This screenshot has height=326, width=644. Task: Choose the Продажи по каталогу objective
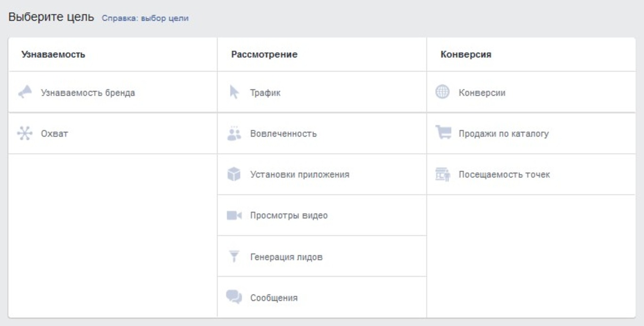531,134
